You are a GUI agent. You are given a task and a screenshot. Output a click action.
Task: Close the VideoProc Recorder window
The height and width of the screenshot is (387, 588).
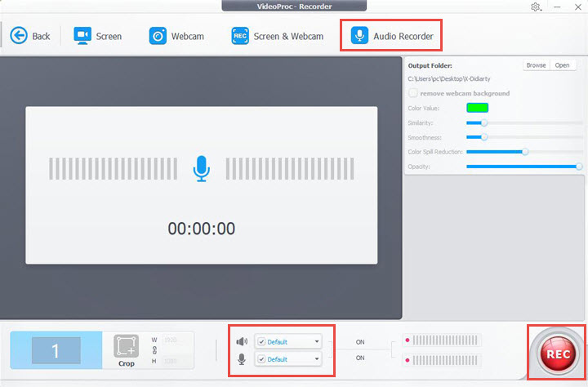click(x=578, y=7)
